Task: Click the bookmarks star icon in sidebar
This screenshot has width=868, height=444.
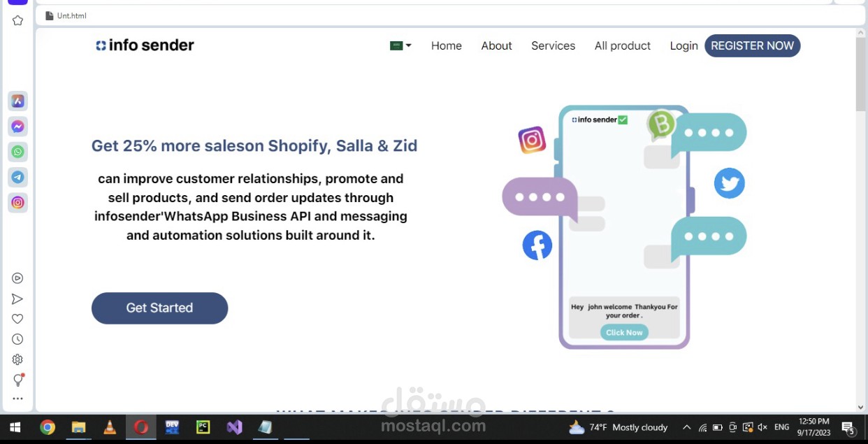Action: (x=17, y=21)
